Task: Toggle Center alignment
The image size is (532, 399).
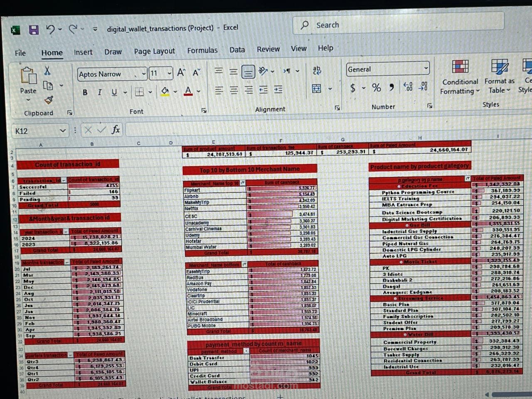Action: click(234, 90)
